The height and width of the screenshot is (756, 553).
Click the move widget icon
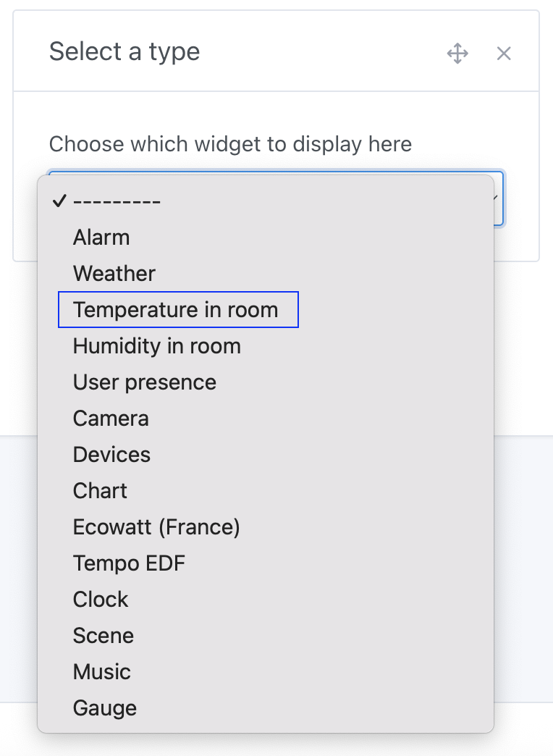click(458, 53)
